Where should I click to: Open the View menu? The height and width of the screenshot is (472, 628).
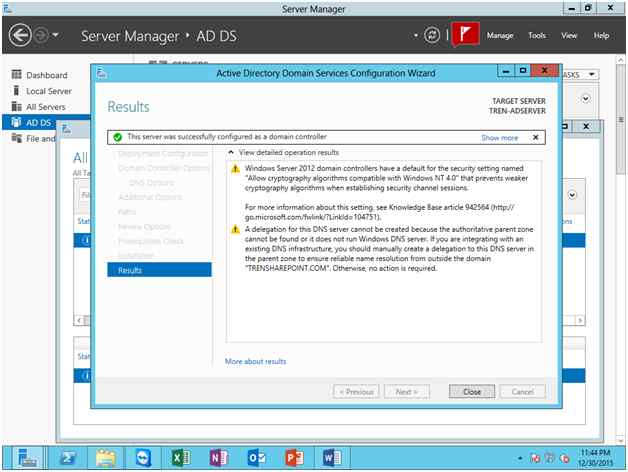(569, 36)
